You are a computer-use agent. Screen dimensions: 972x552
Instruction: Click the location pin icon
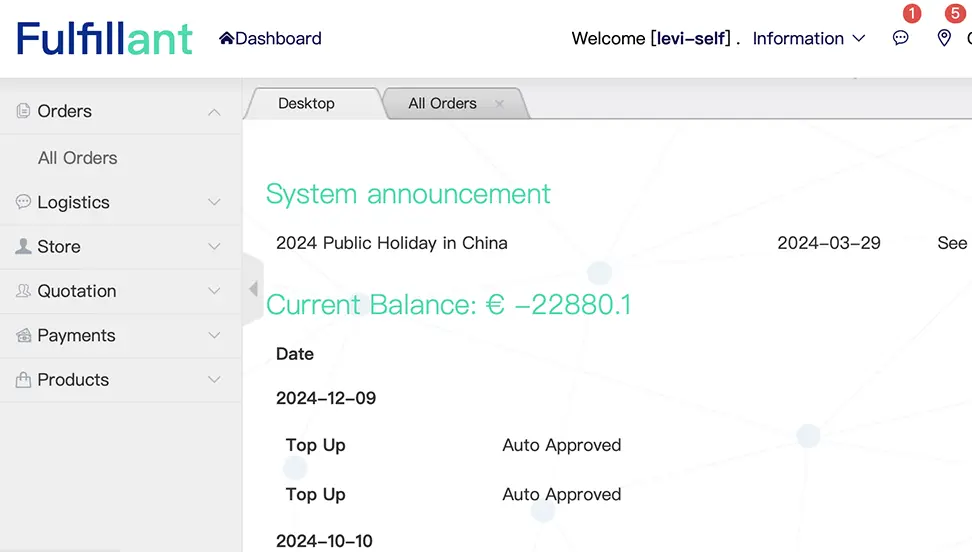coord(944,38)
